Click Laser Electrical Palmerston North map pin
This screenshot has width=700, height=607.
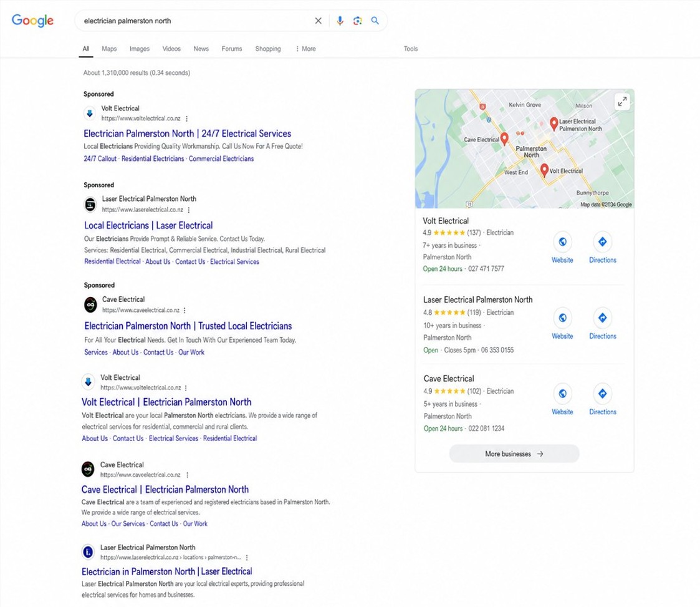554,124
